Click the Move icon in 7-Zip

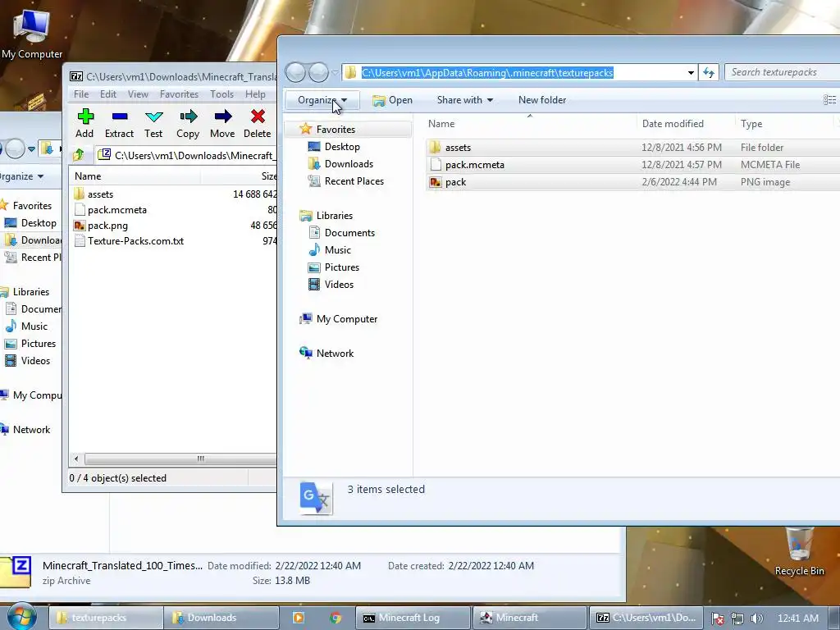(x=223, y=116)
